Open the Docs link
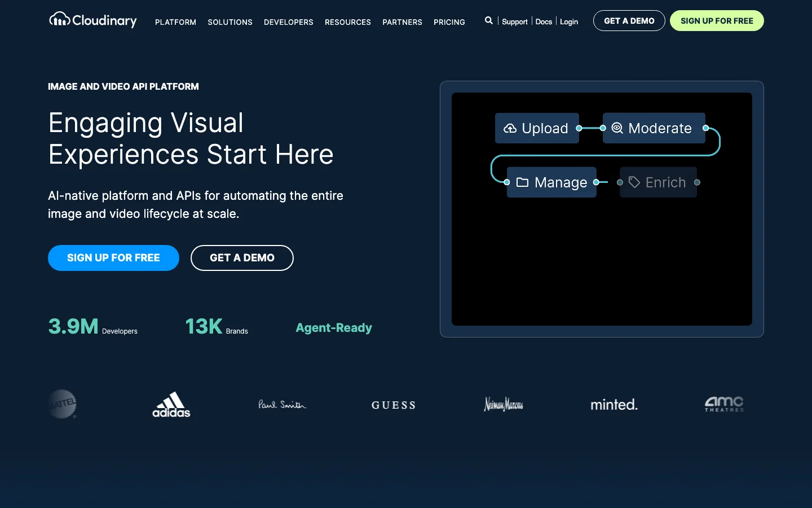Screen dimensions: 812x508 click(x=544, y=21)
